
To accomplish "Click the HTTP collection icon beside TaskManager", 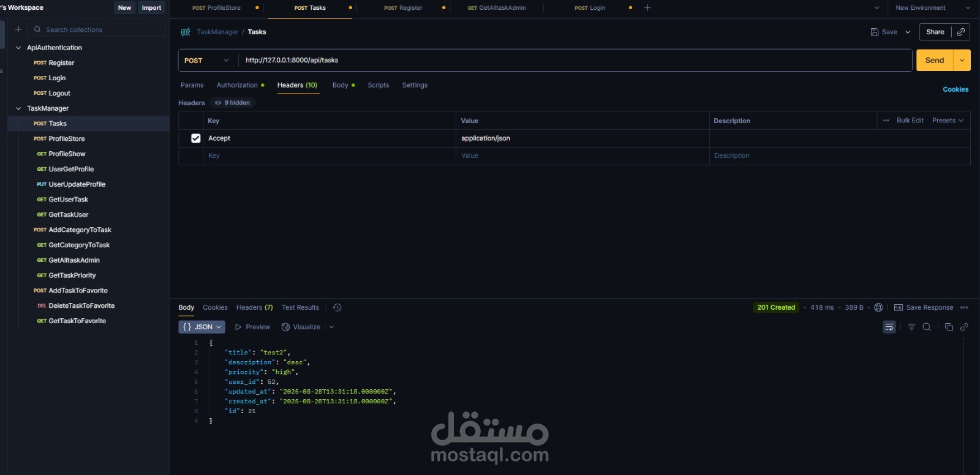I will click(186, 32).
